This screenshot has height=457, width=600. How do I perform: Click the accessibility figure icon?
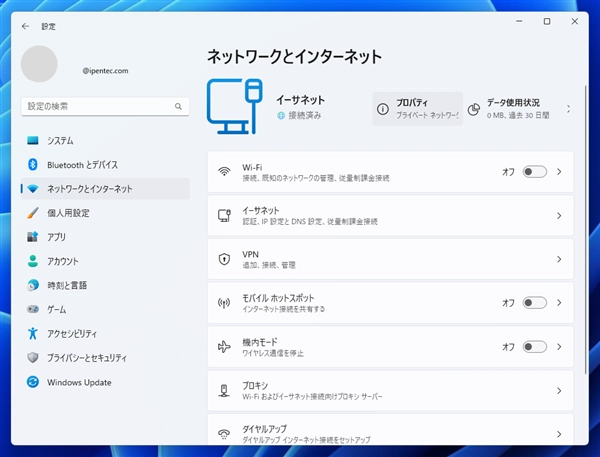pyautogui.click(x=33, y=333)
